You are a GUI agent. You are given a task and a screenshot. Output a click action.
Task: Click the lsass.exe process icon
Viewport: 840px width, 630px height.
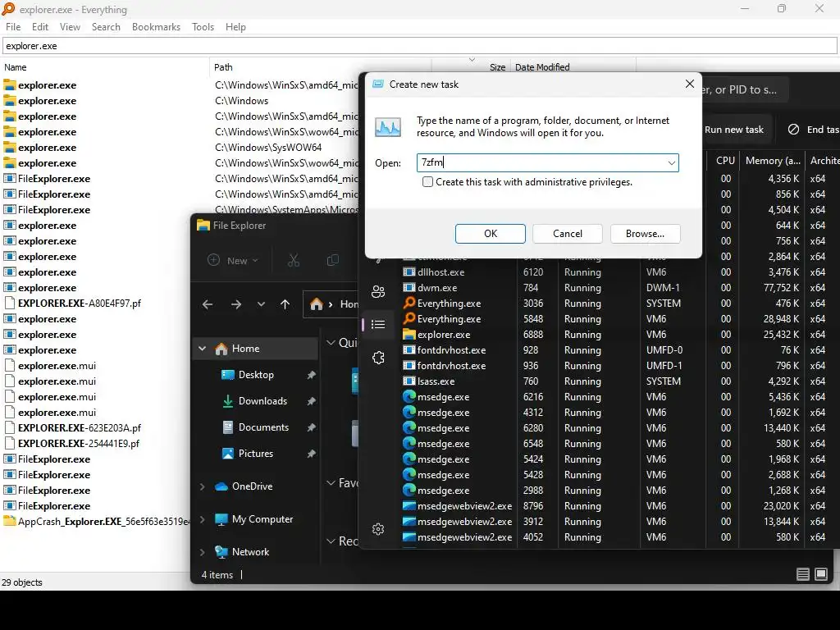[x=409, y=381]
